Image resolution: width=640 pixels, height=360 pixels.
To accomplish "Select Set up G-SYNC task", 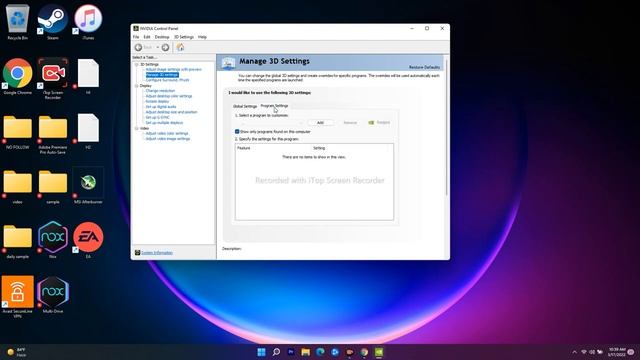I will (158, 117).
